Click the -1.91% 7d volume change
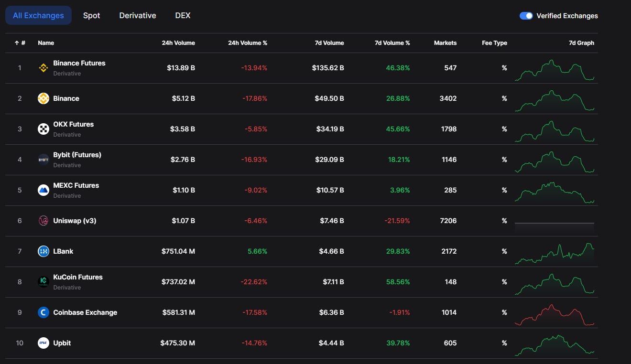The width and height of the screenshot is (631, 364). click(399, 312)
